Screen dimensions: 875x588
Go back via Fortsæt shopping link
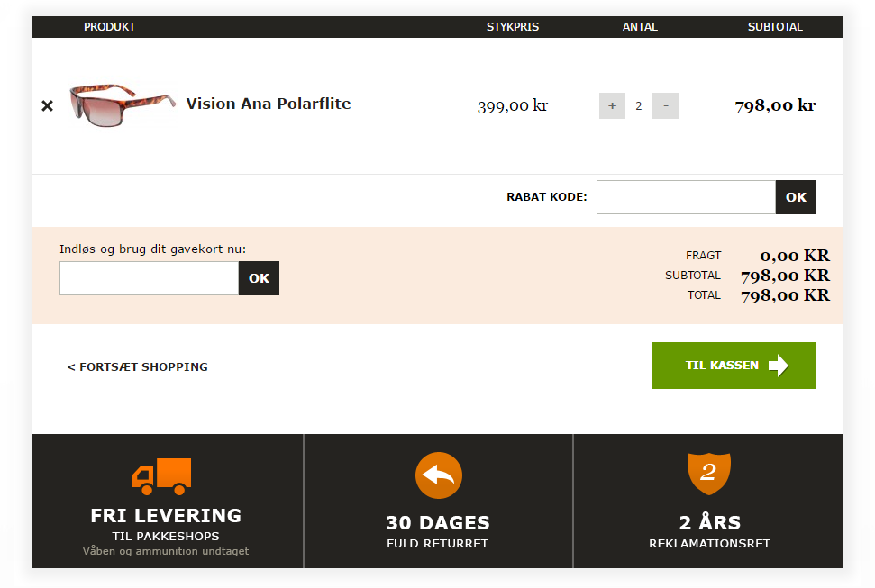pos(137,366)
